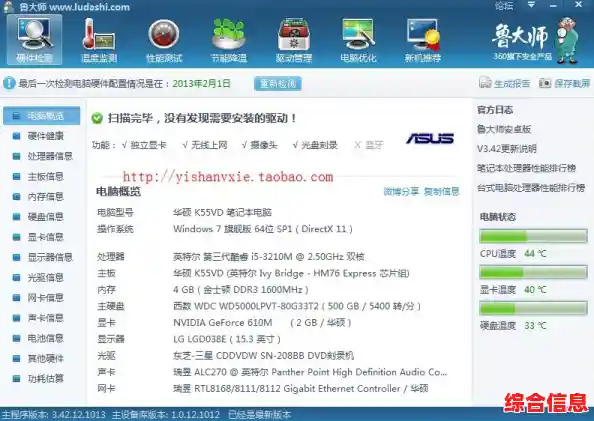Click the 复制信息 copy info link

pos(442,192)
